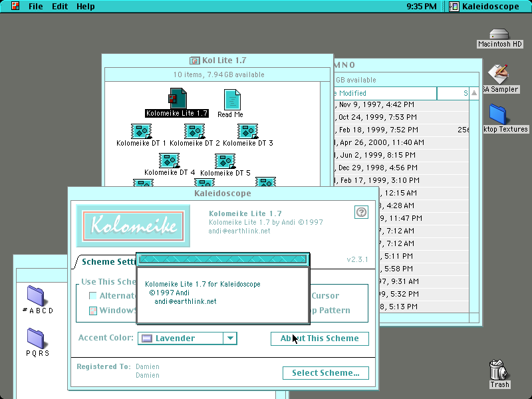Click the sort order triangle in MNO window
Image resolution: width=532 pixels, height=399 pixels.
pos(474,93)
